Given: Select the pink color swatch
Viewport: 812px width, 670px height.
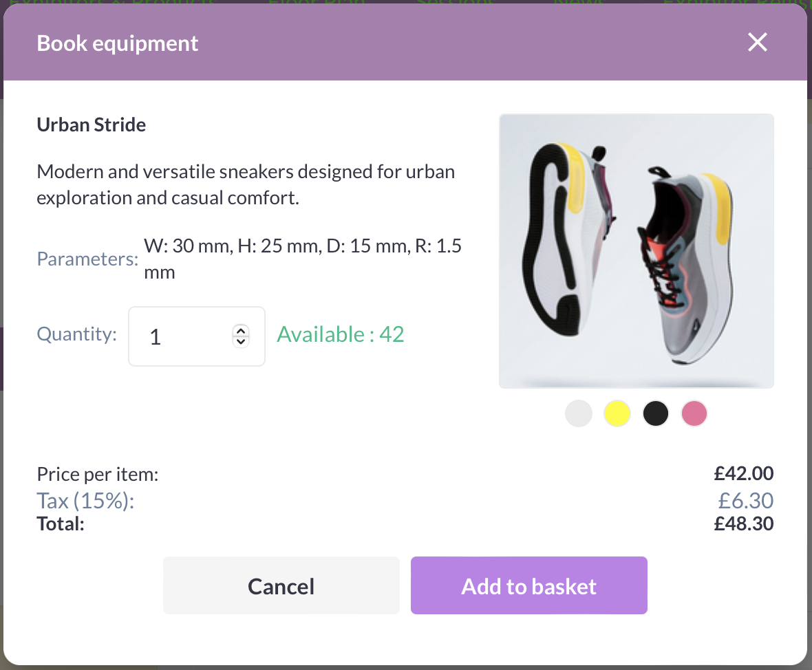Looking at the screenshot, I should click(x=694, y=414).
